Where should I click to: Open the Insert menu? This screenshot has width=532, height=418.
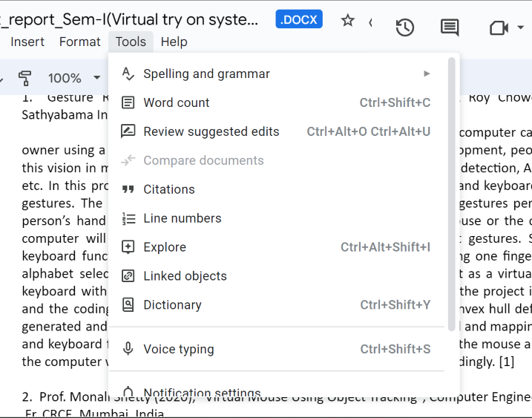tap(27, 42)
